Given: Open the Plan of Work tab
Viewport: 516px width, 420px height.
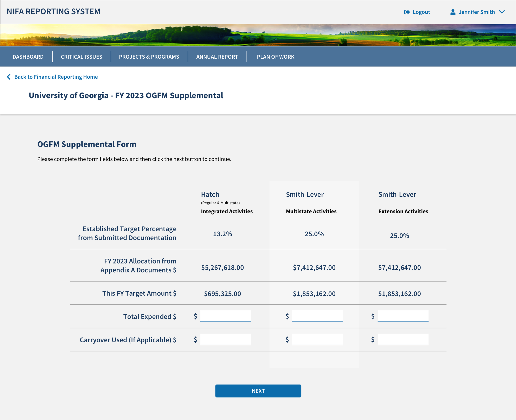Looking at the screenshot, I should coord(275,57).
